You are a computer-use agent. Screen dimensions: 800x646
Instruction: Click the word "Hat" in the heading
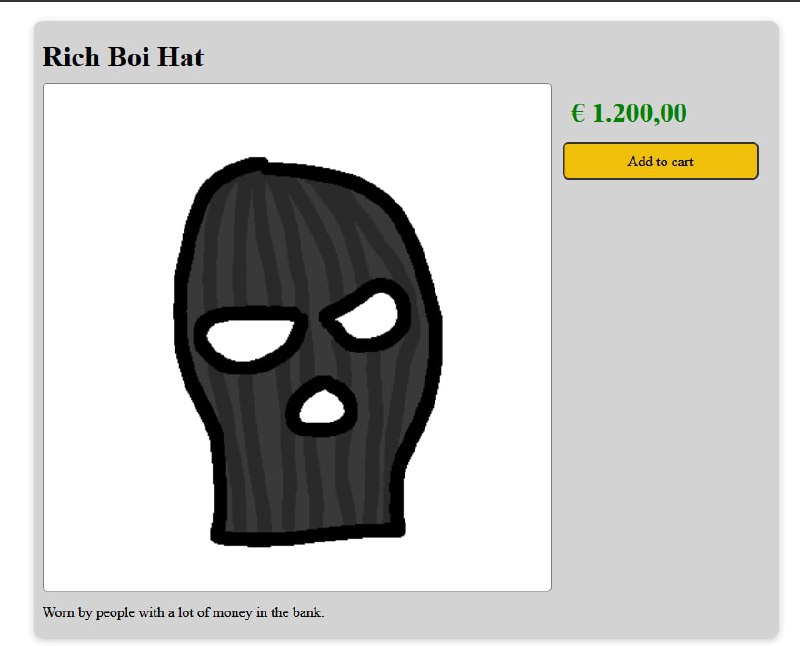pos(181,57)
